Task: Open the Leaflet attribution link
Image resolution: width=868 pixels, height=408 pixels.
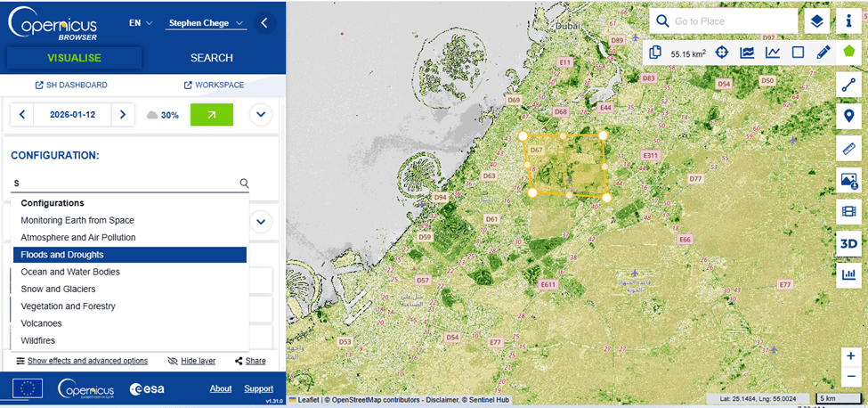Action: 306,400
